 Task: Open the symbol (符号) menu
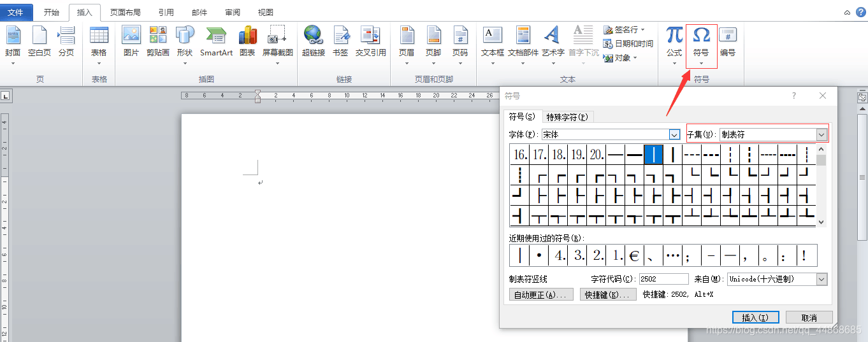[701, 46]
